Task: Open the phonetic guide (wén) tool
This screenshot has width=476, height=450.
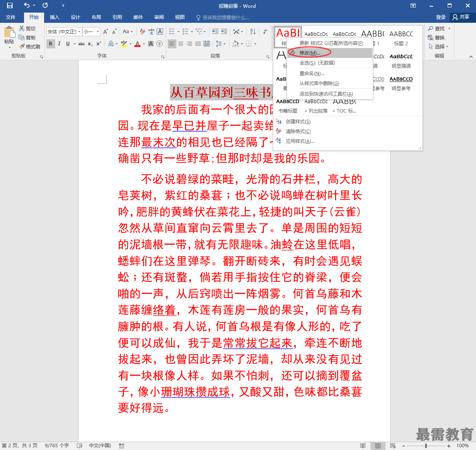Action: click(x=152, y=31)
